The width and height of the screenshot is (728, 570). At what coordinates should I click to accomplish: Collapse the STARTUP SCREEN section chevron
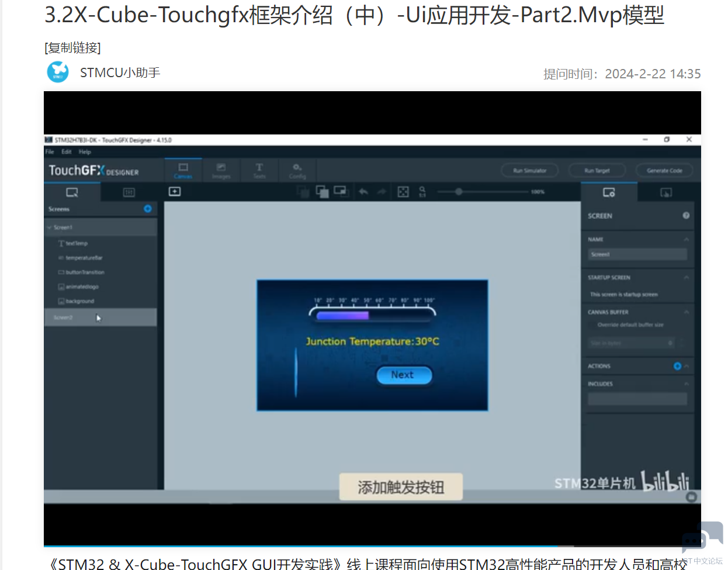click(x=686, y=277)
